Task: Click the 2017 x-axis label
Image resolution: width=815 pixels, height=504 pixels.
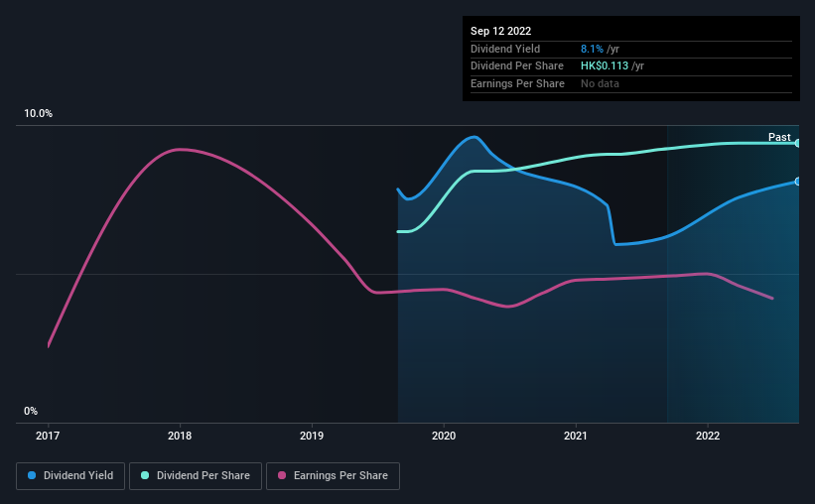Action: (48, 436)
